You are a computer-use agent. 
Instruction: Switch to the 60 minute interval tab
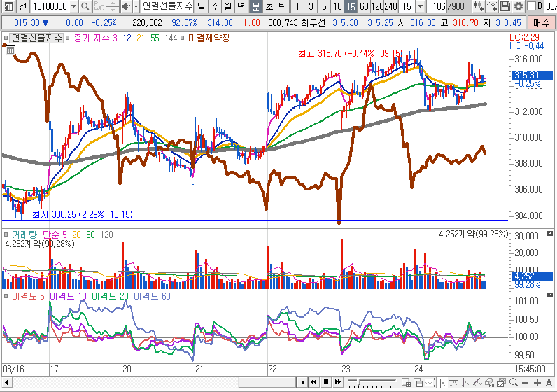click(365, 6)
